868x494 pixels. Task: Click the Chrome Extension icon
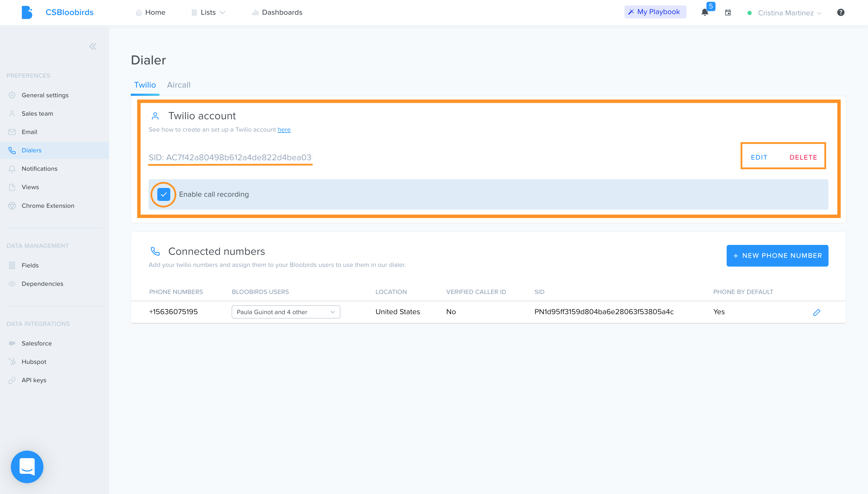point(12,206)
